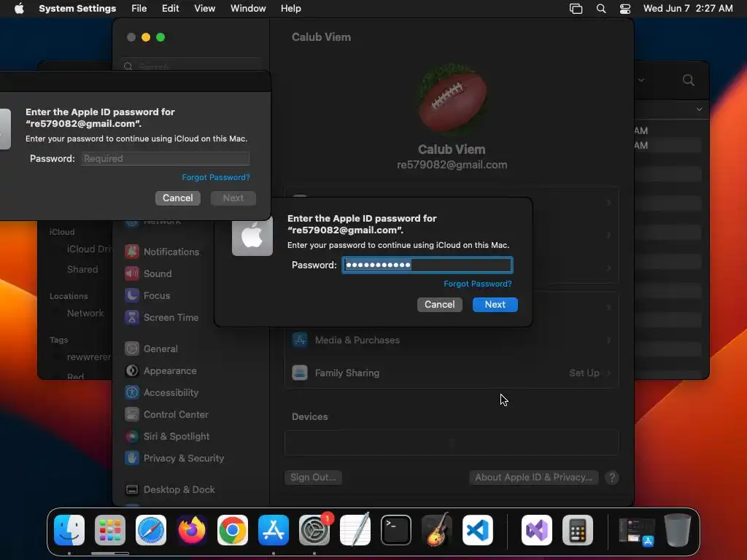Open Trash from the Dock
The image size is (747, 560).
pyautogui.click(x=678, y=530)
